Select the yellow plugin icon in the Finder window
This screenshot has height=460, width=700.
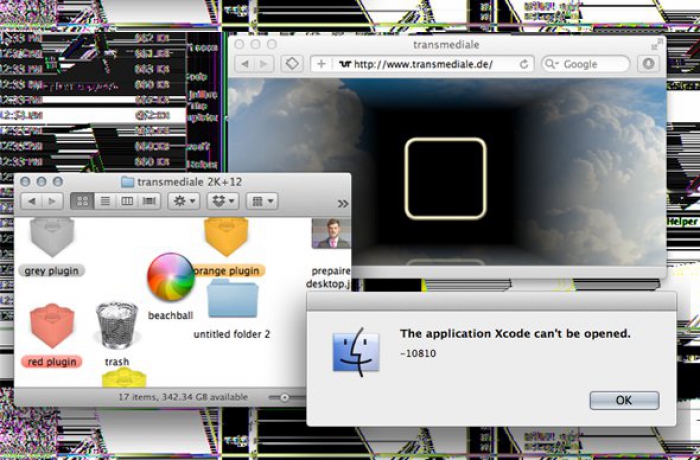click(x=124, y=378)
